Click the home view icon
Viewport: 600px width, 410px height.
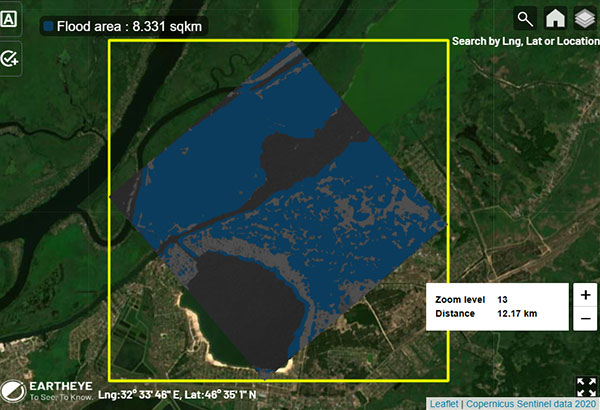(554, 18)
